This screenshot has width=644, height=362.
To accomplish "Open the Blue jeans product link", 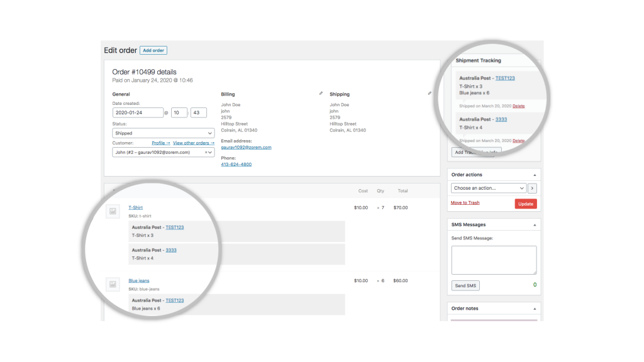I will coord(139,281).
